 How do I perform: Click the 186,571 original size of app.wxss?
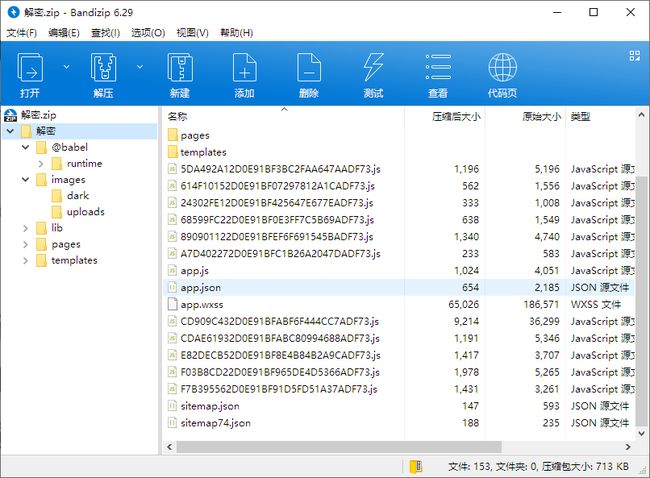pos(541,305)
